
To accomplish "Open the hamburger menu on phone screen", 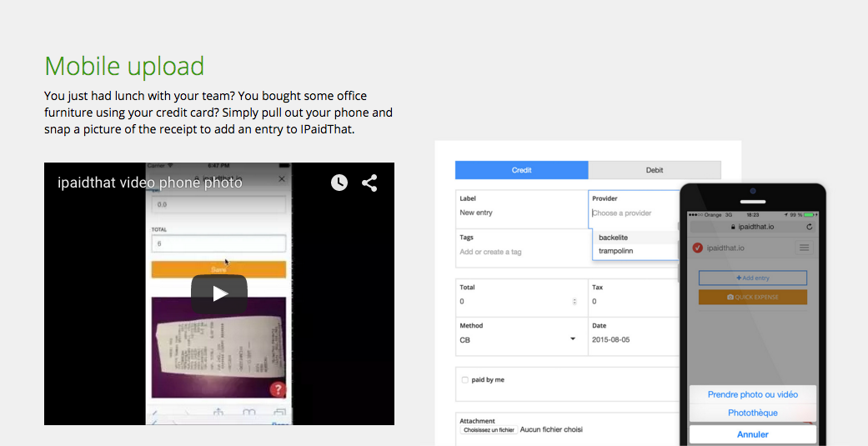I will pos(804,248).
